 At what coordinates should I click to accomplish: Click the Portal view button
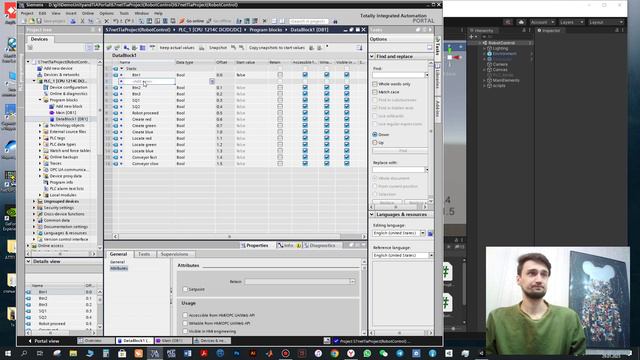point(43,341)
